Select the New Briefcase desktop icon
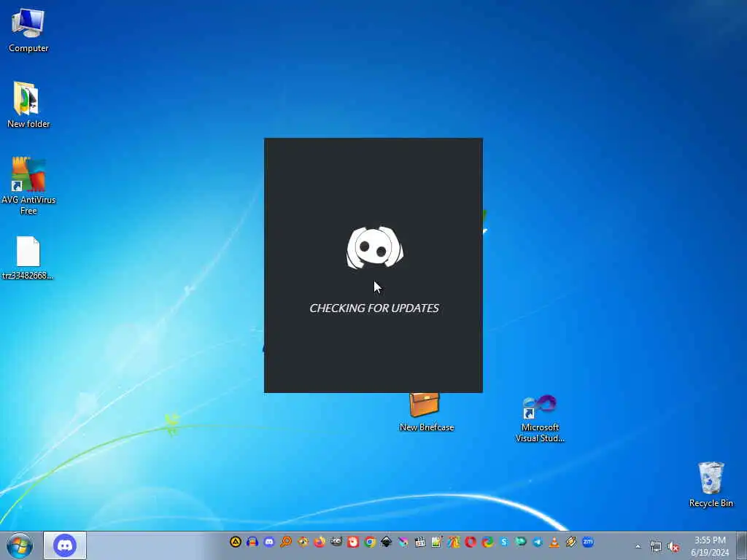The image size is (747, 560). point(426,413)
